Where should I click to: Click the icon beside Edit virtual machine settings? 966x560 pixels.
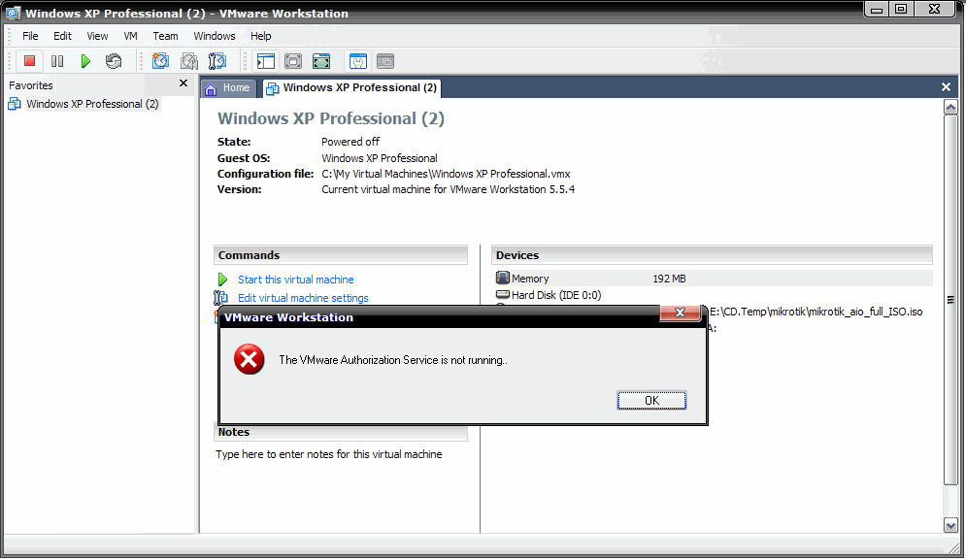(220, 298)
